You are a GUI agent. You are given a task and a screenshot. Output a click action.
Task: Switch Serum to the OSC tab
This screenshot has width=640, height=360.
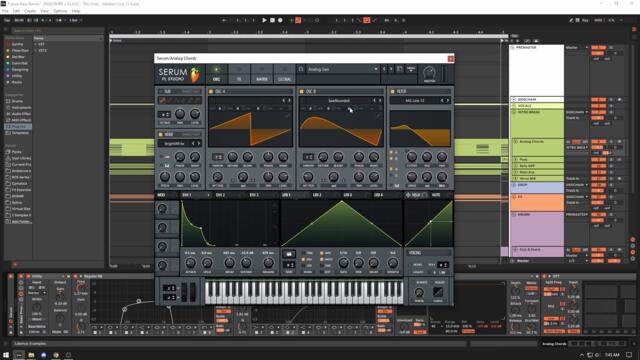point(216,74)
